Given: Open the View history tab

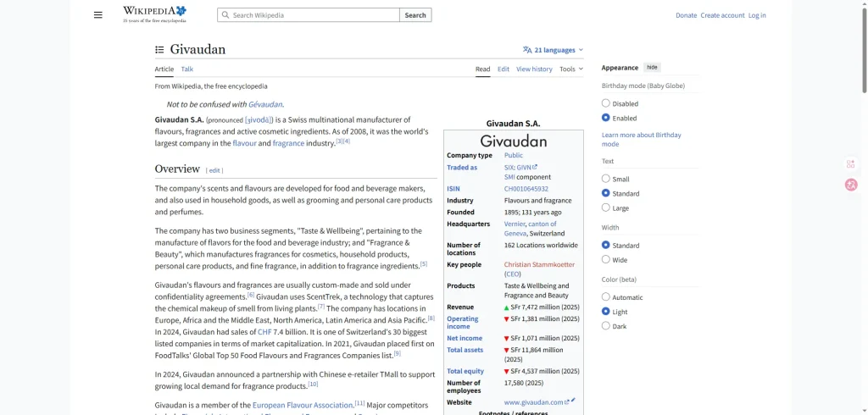Looking at the screenshot, I should pyautogui.click(x=534, y=69).
